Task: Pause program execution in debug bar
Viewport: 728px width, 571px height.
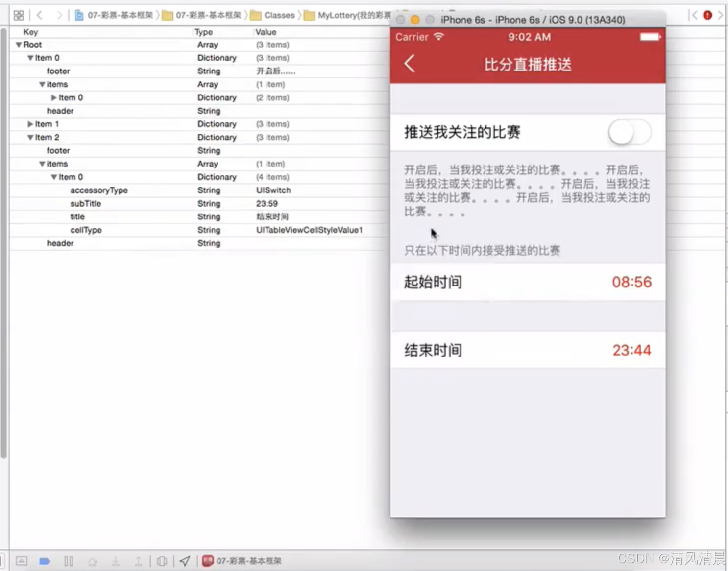Action: pyautogui.click(x=69, y=561)
